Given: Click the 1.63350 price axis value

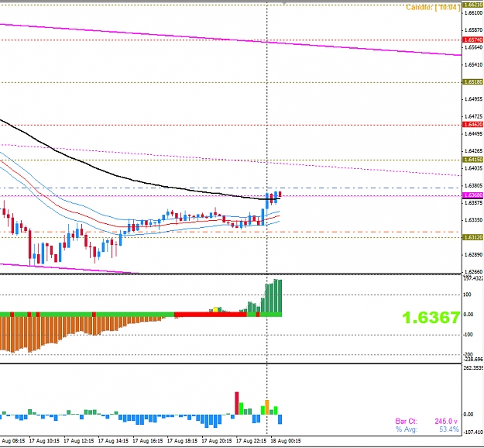Looking at the screenshot, I should (473, 220).
